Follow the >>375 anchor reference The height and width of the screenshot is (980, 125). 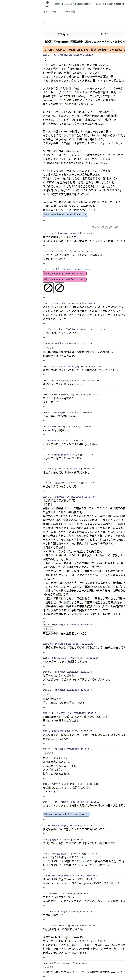tap(49, 348)
